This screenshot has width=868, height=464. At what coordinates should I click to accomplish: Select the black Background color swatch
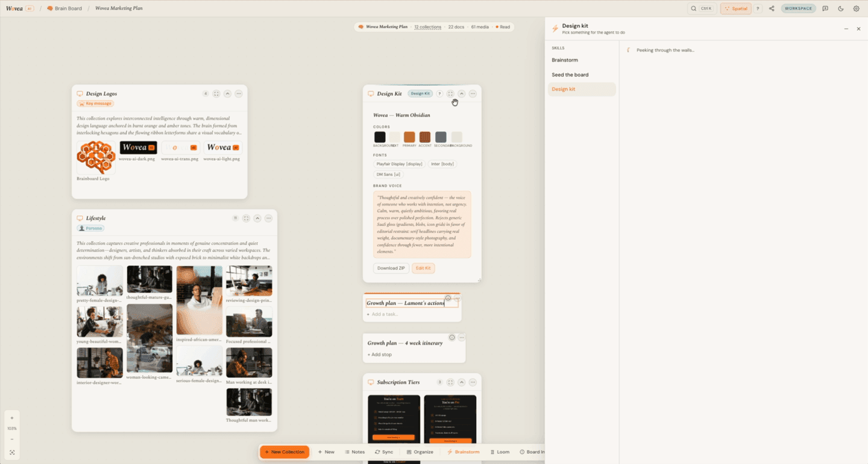pos(380,137)
